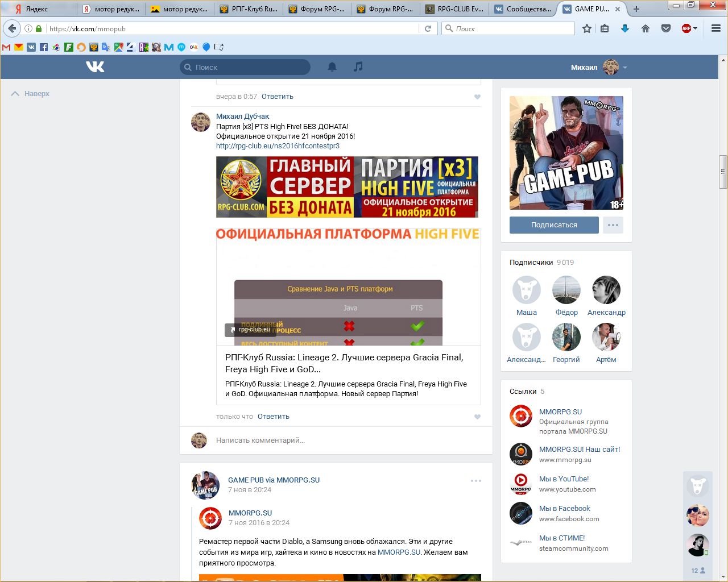Open the Мы в Facebook link
This screenshot has width=728, height=582.
[565, 509]
